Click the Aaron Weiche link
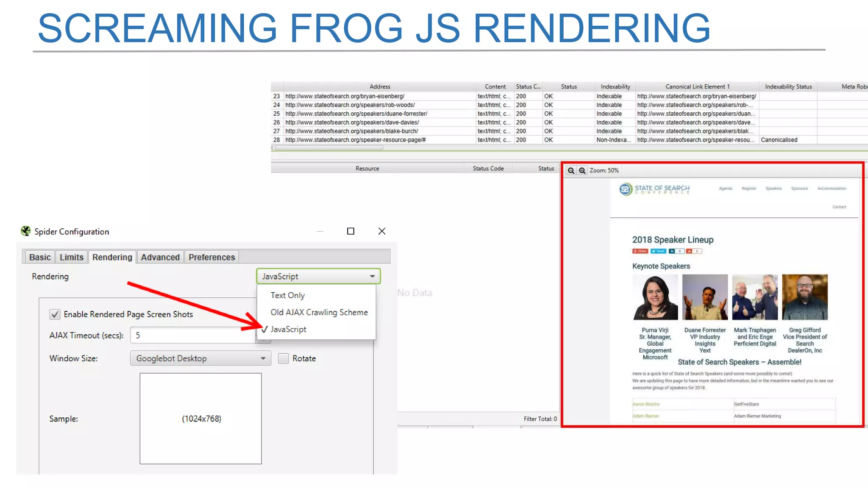Viewport: 868px width, 488px height. point(646,404)
